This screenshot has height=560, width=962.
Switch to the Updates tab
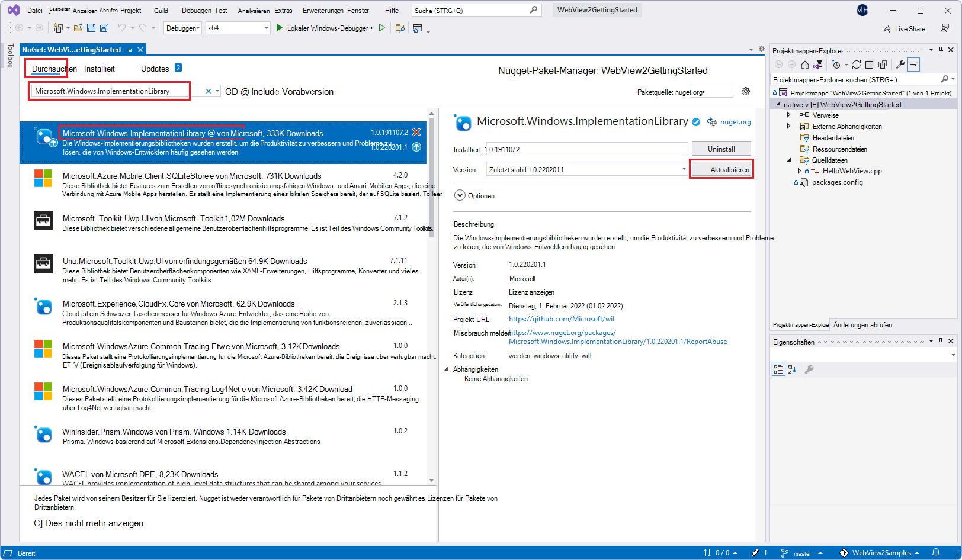[155, 69]
